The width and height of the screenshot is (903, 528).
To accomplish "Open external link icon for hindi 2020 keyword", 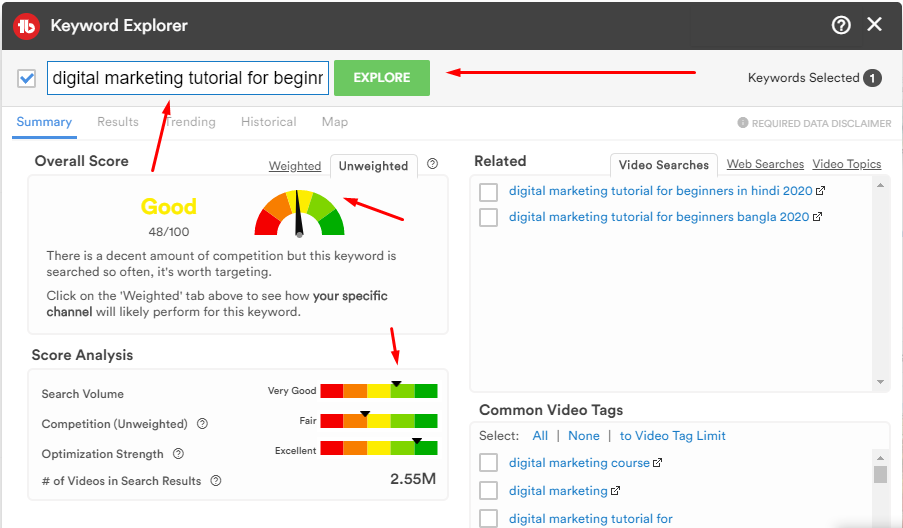I will click(x=821, y=191).
